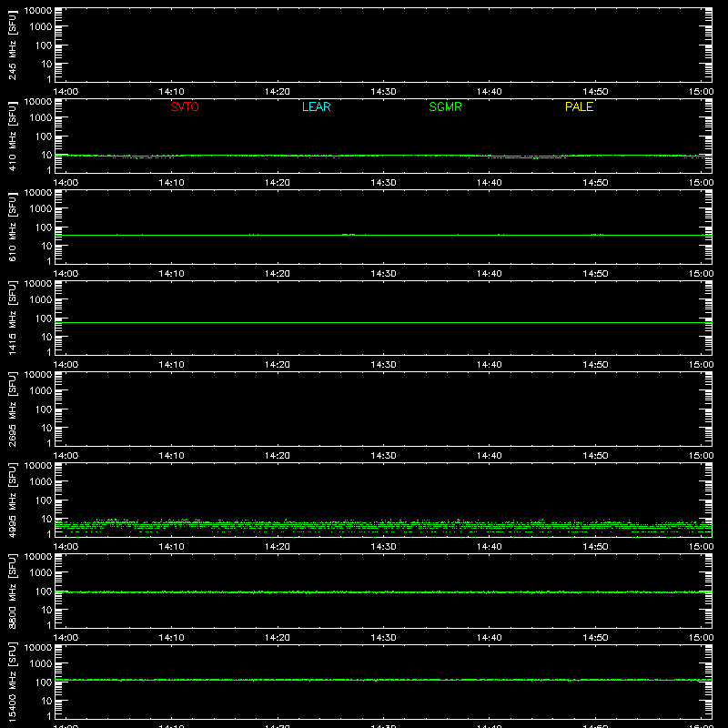Click the green trace in the 610 MHz panel
This screenshot has height=728, width=728.
[x=383, y=235]
